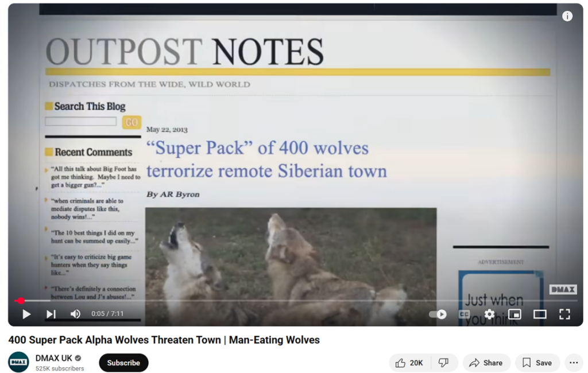Click the DMAX watermark in the video
588x373 pixels.
click(x=563, y=289)
